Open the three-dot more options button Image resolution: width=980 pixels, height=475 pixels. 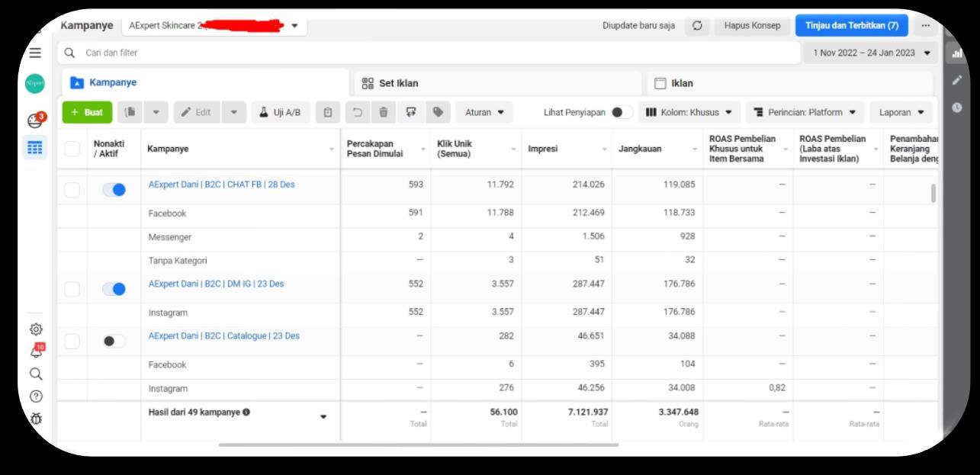[x=926, y=25]
